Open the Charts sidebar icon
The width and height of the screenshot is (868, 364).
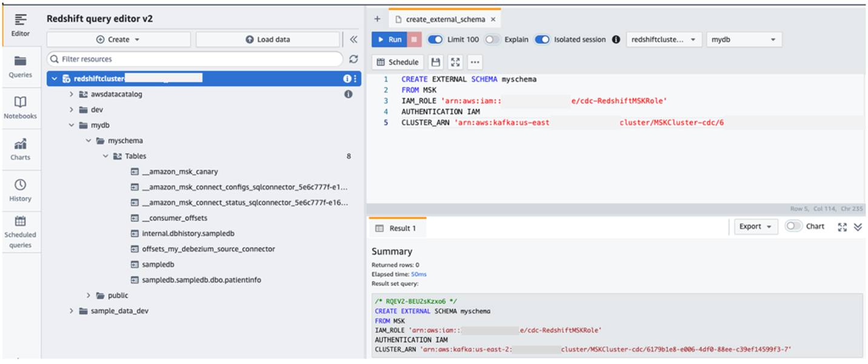[20, 149]
